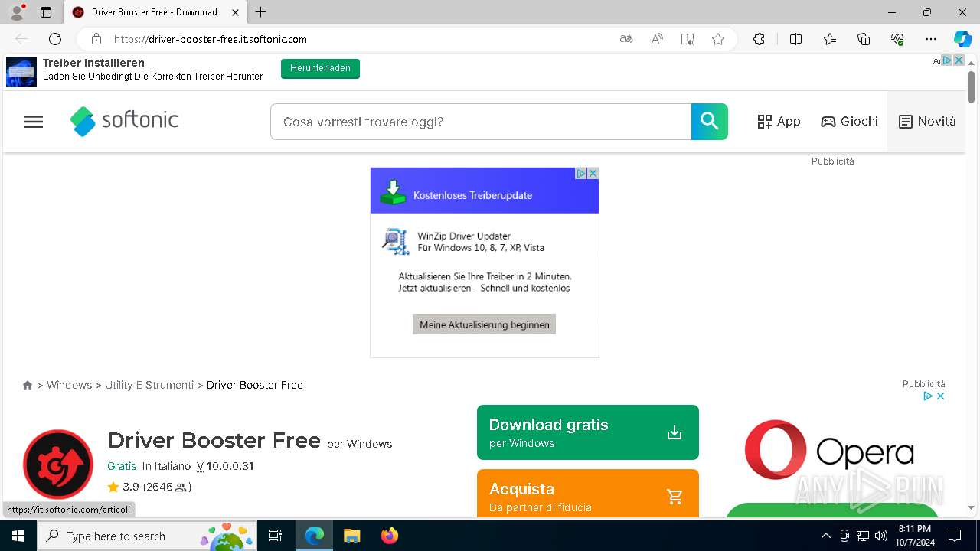Open the tab actions menu icon
980x551 pixels.
pos(46,12)
